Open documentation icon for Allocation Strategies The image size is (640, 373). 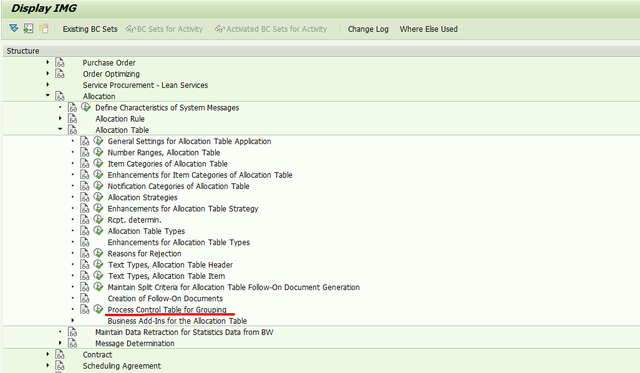[84, 197]
